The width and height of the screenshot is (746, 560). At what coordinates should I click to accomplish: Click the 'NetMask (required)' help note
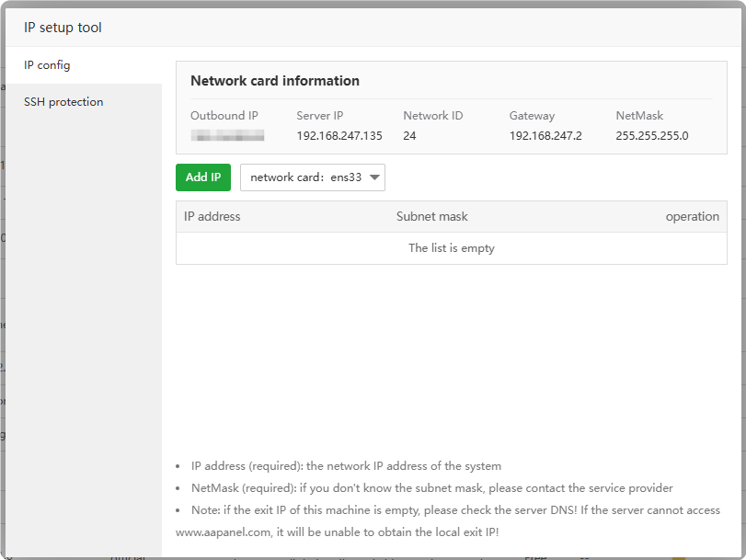[431, 488]
